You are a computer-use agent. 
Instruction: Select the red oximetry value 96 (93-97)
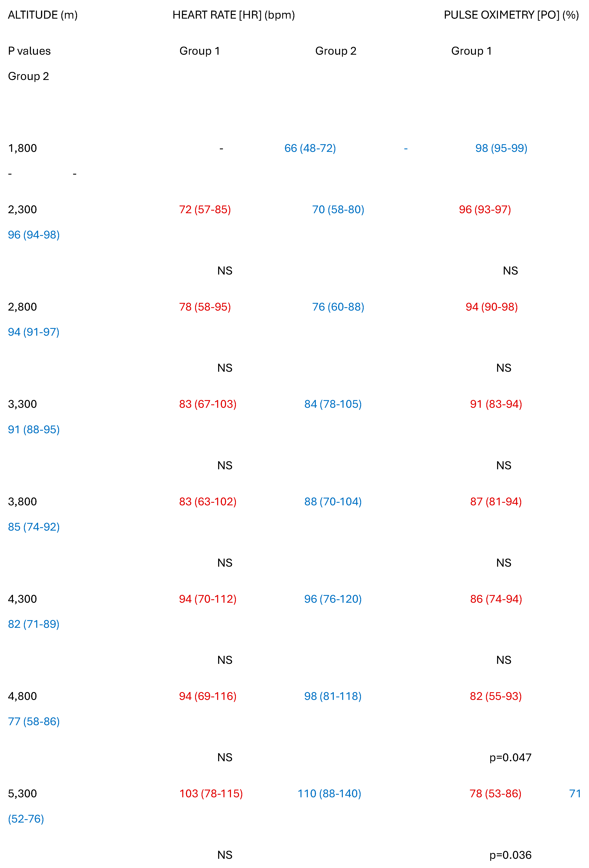tap(484, 210)
